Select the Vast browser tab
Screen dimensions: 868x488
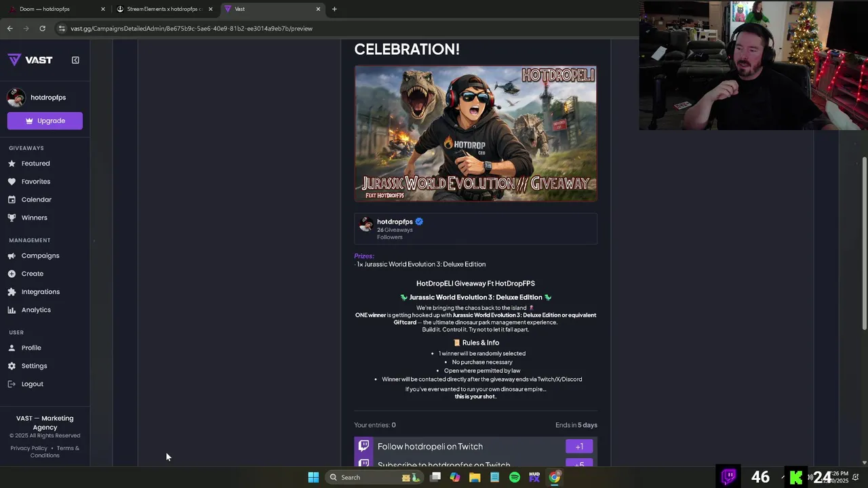tap(272, 9)
